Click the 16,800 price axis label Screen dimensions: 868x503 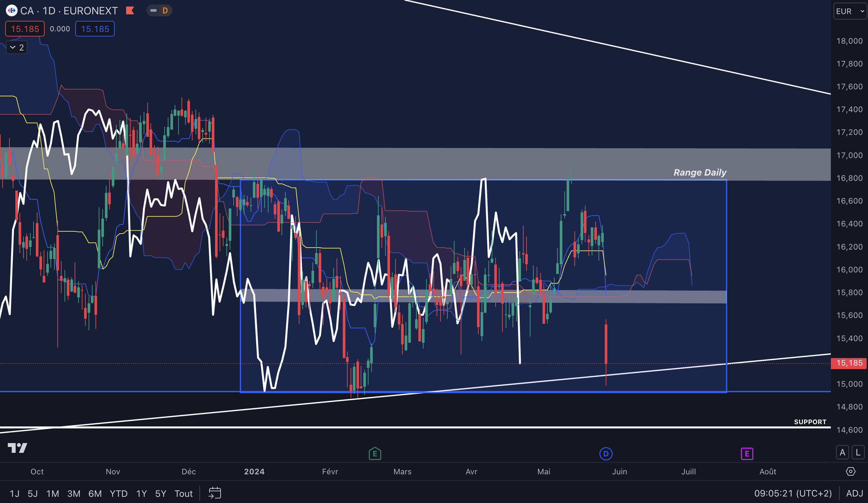[x=849, y=178]
